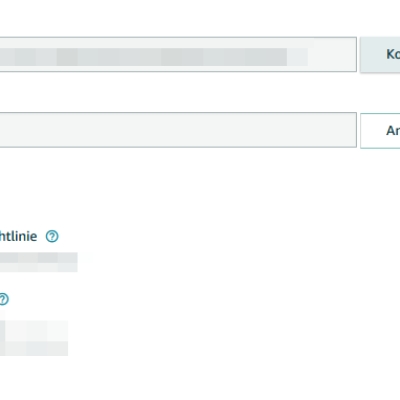Click the partially visible lower help icon
This screenshot has width=400, height=400.
coord(3,299)
